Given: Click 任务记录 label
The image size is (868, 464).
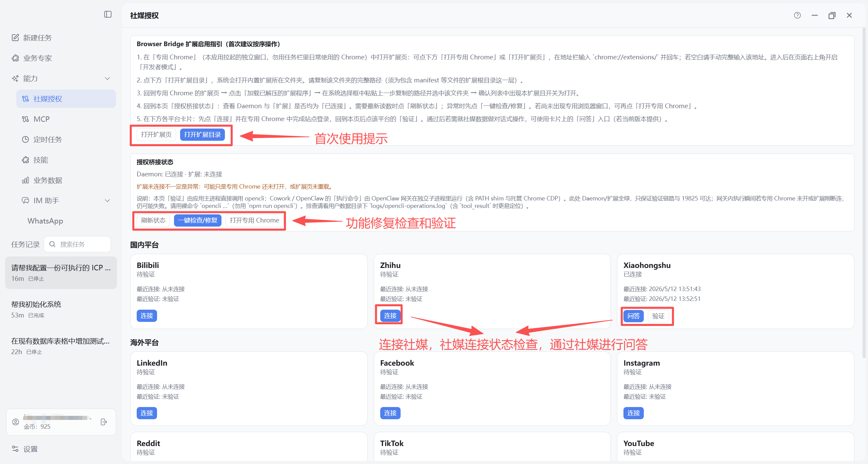Looking at the screenshot, I should point(25,245).
